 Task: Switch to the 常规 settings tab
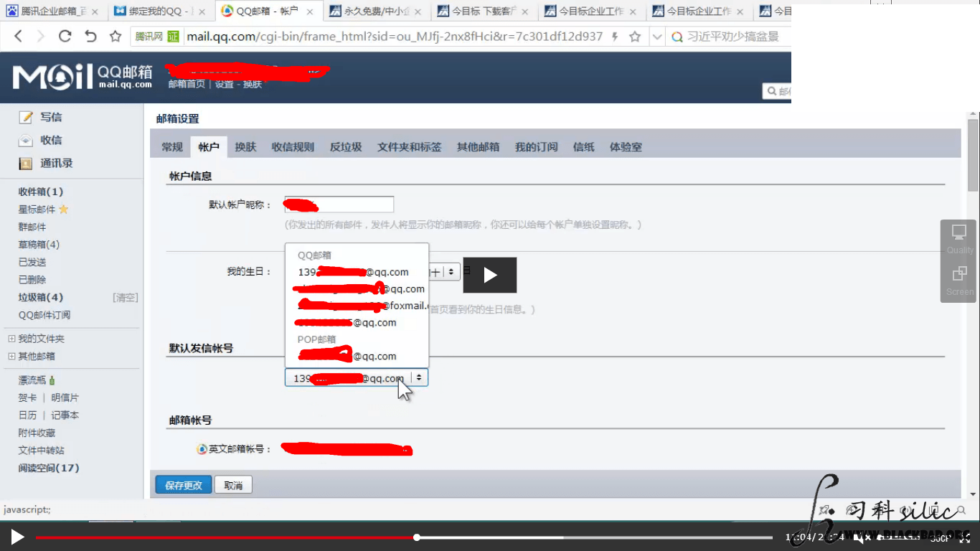(x=172, y=147)
